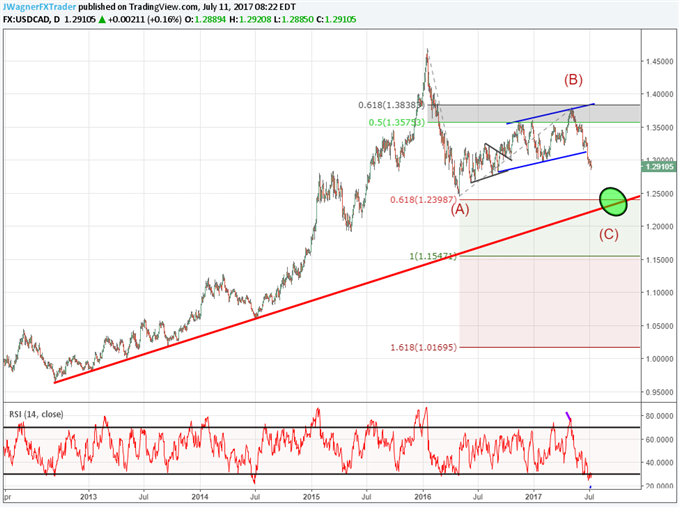The image size is (679, 507).
Task: Click the 1.10000 price axis label
Action: [660, 293]
